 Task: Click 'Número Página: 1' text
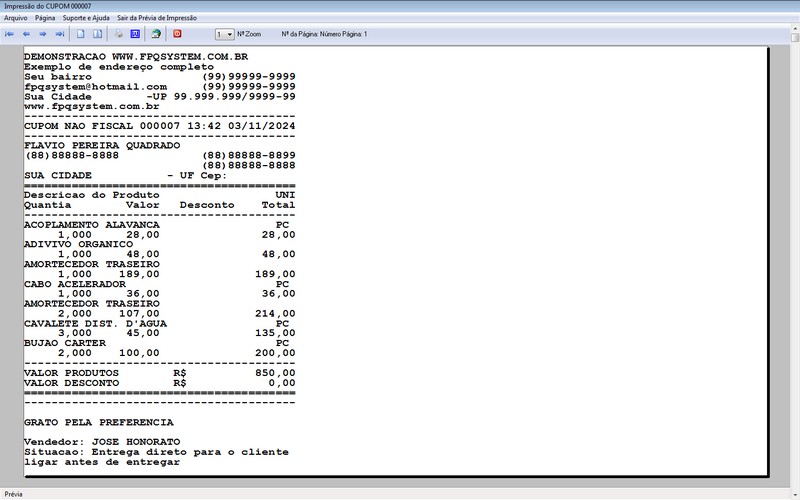tap(343, 34)
